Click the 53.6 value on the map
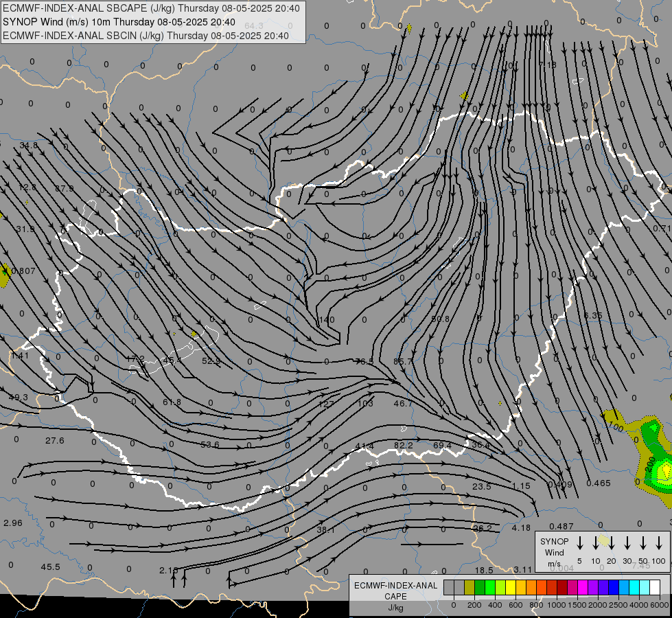Screen dimensions: 672x618 click(x=210, y=444)
